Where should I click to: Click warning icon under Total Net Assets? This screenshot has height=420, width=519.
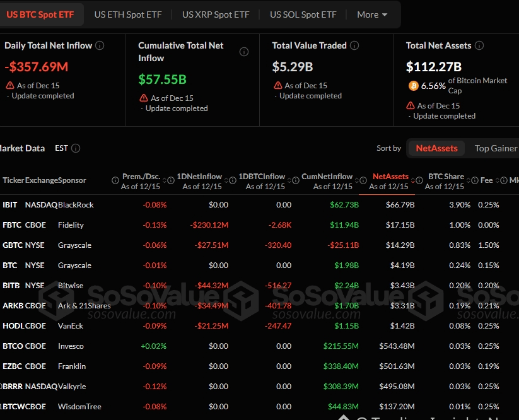tap(411, 105)
